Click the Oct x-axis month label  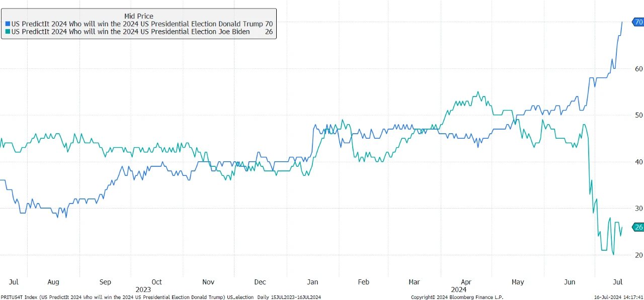tap(156, 282)
